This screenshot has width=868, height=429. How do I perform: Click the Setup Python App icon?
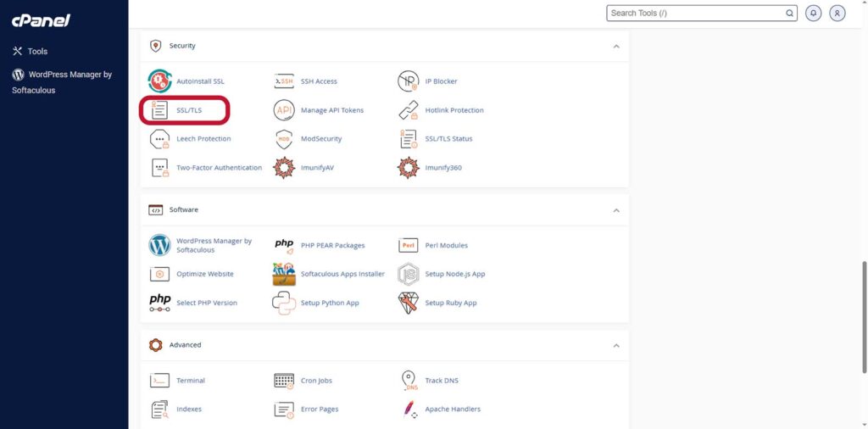point(284,303)
